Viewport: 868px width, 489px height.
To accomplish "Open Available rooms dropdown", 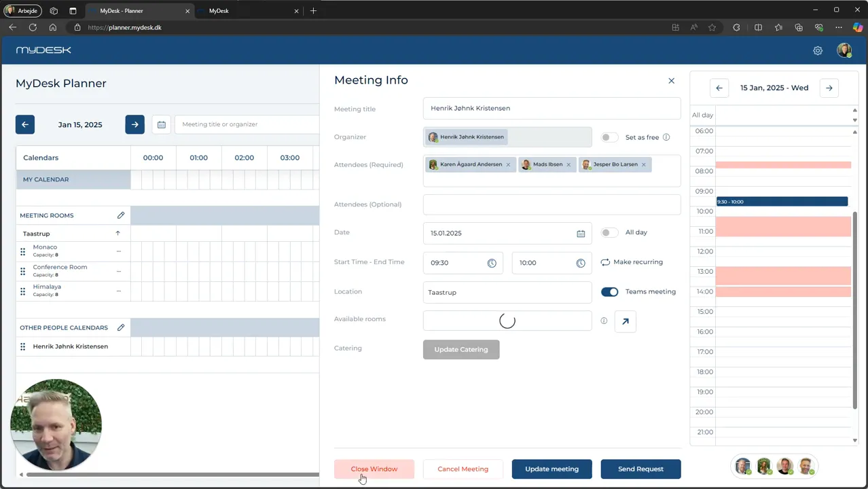I will pyautogui.click(x=507, y=321).
